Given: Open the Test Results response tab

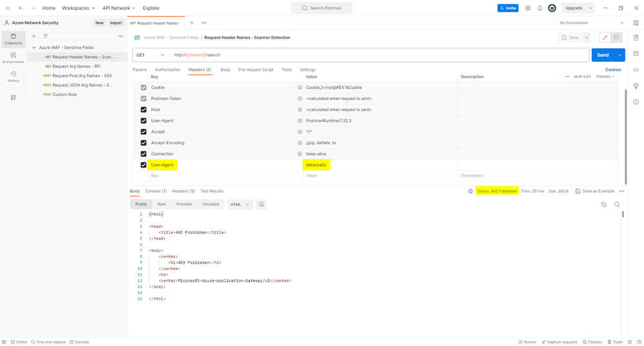Looking at the screenshot, I should point(211,191).
